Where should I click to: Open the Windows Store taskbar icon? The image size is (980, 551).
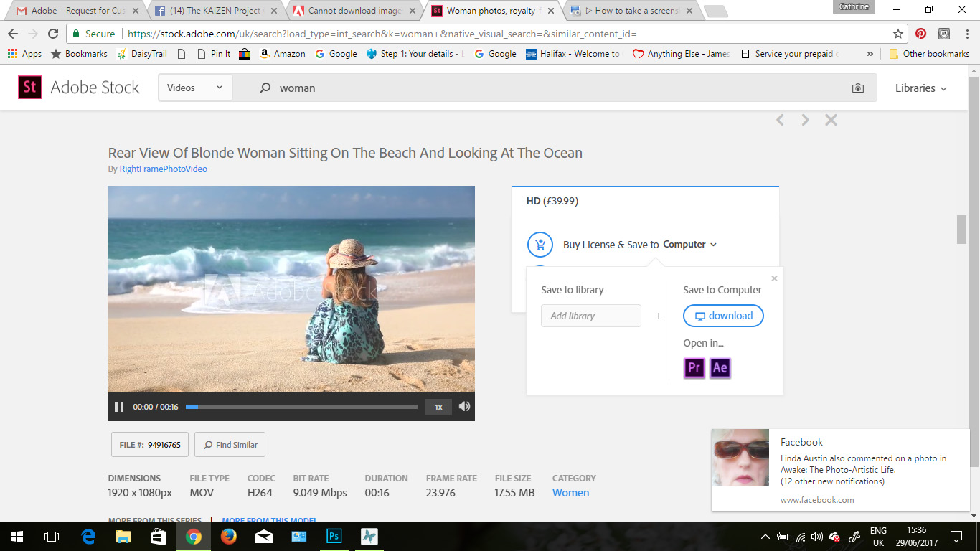(x=159, y=537)
